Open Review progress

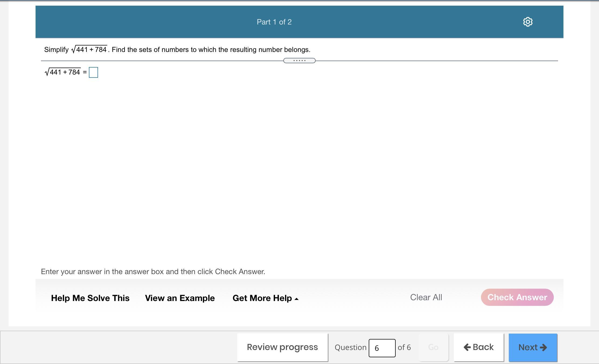(x=282, y=347)
